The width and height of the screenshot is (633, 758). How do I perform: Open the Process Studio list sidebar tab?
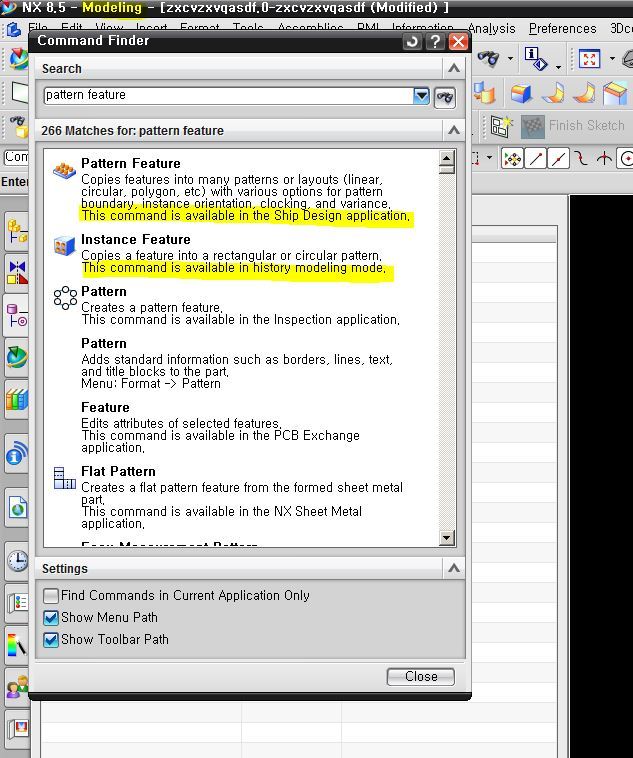17,602
